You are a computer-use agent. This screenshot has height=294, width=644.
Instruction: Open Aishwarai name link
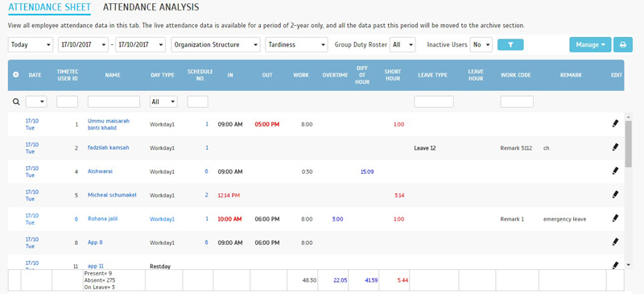(x=100, y=172)
